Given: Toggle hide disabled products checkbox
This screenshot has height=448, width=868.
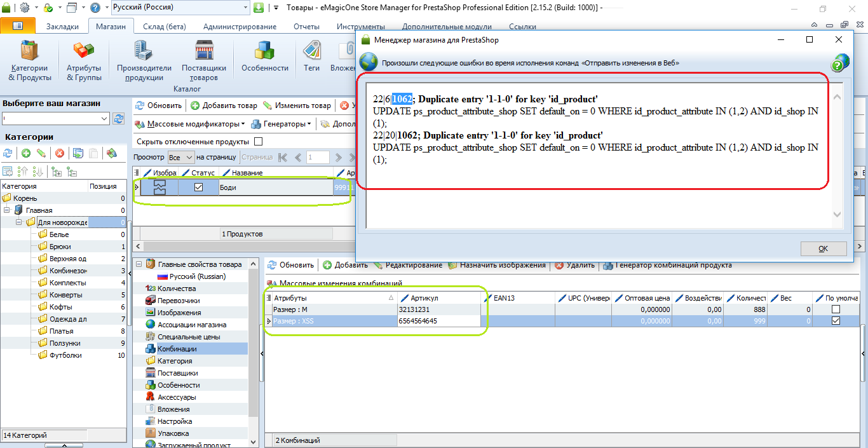Looking at the screenshot, I should (258, 142).
